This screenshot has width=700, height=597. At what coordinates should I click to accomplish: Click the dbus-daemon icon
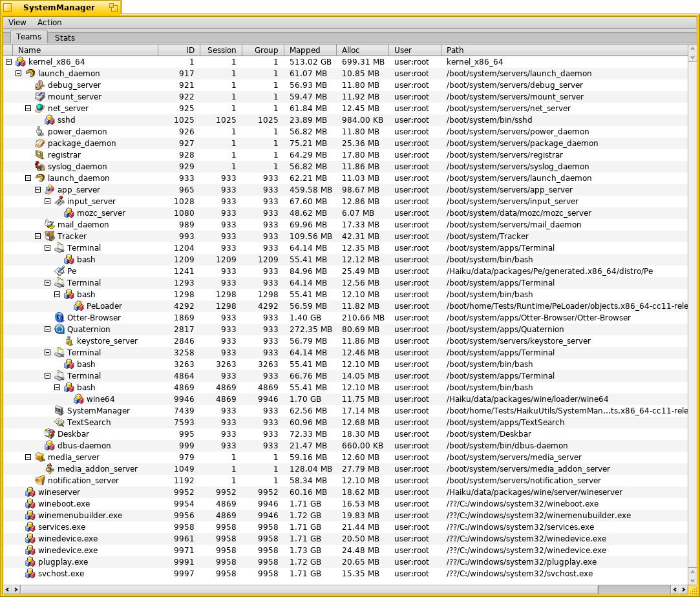coord(50,445)
